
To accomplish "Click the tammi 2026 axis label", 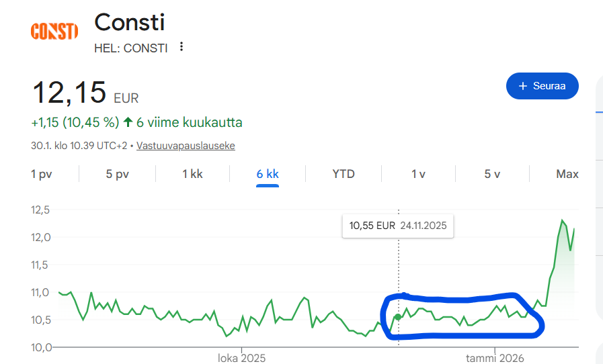I will [495, 358].
